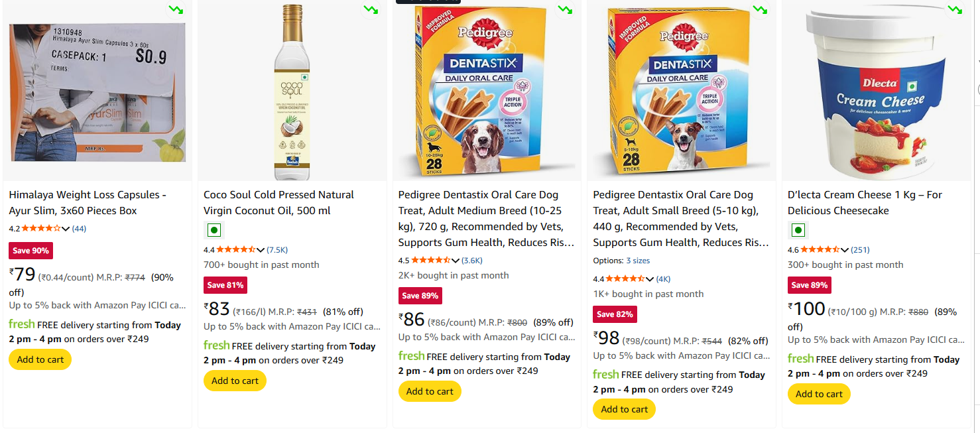Screen dimensions: 980x433
Task: View the 7.5K reviews for Coco Soul oil
Action: click(x=277, y=250)
